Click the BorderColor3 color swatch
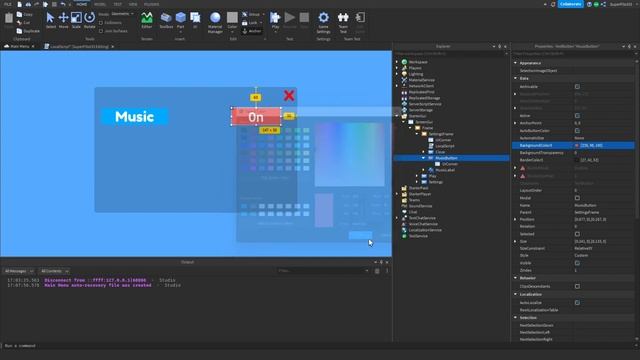Image resolution: width=640 pixels, height=360 pixels. [x=577, y=160]
